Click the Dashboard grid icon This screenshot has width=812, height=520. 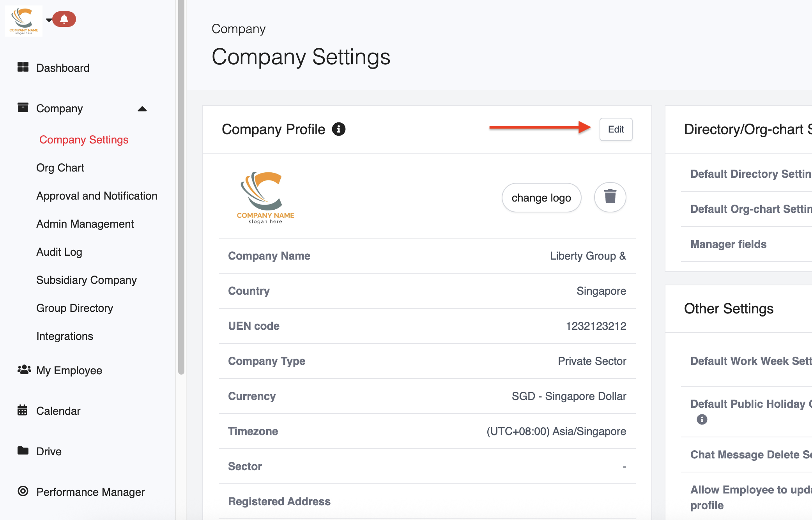(x=23, y=67)
